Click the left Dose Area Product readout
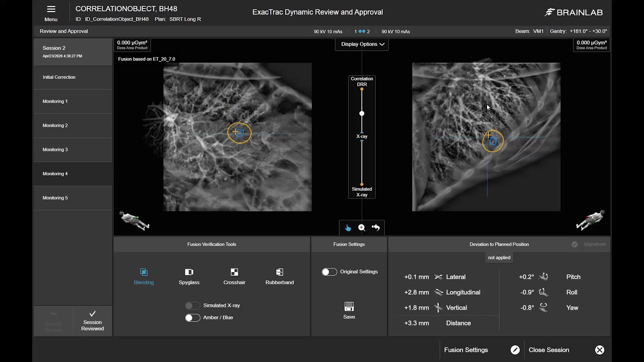 132,45
